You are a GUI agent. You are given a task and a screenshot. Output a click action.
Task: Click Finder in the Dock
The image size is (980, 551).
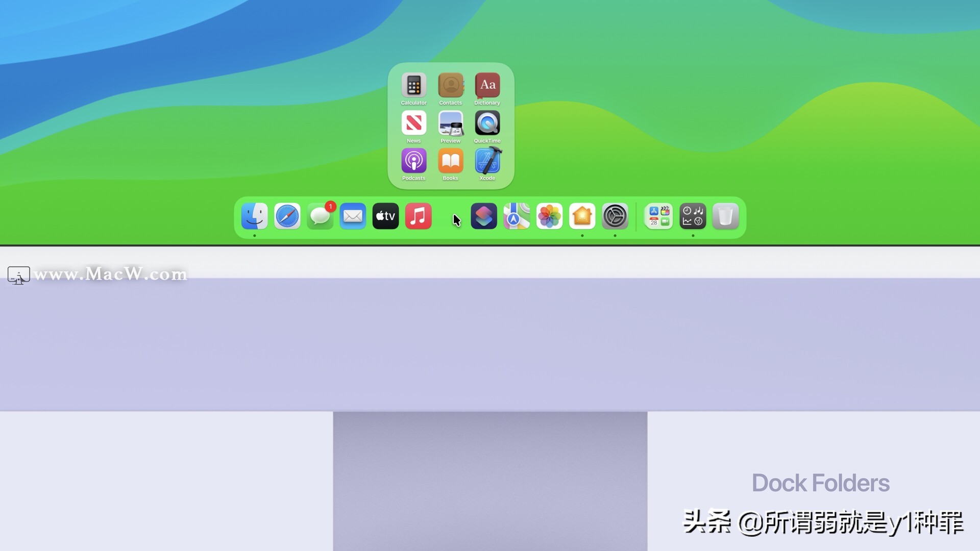click(x=254, y=216)
